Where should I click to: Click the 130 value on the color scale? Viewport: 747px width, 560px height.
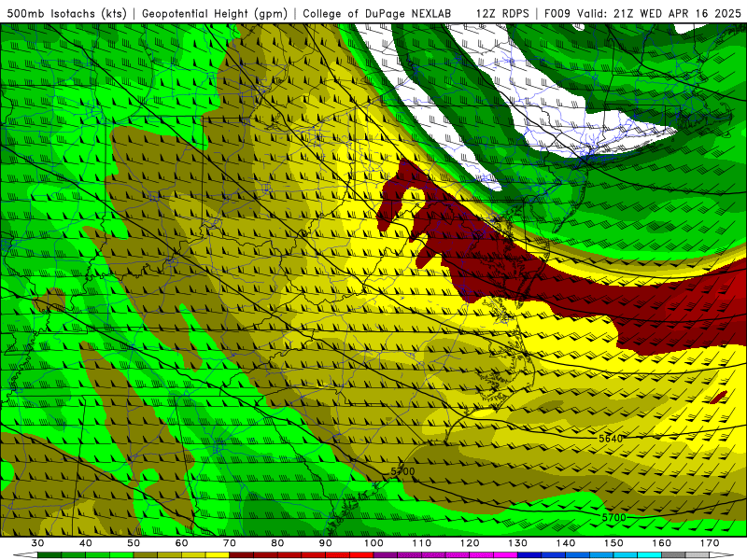pos(518,543)
